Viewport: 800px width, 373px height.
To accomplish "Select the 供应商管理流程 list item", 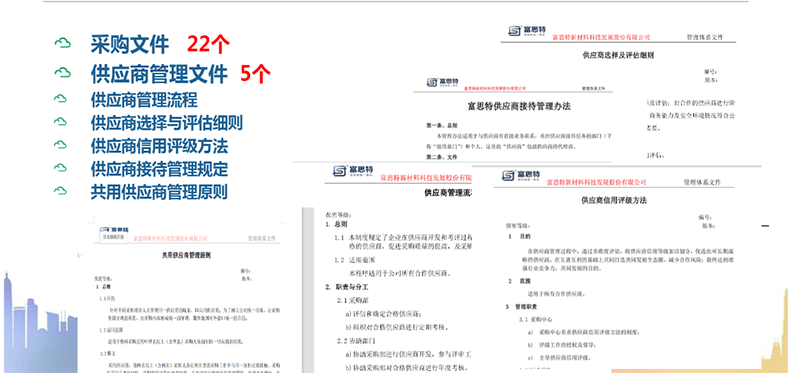I will pos(144,99).
